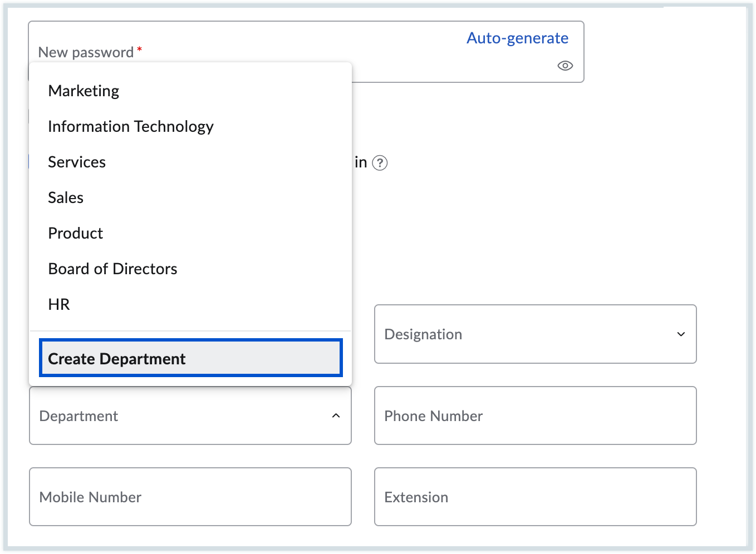
Task: Focus the Extension input field
Action: coord(535,497)
